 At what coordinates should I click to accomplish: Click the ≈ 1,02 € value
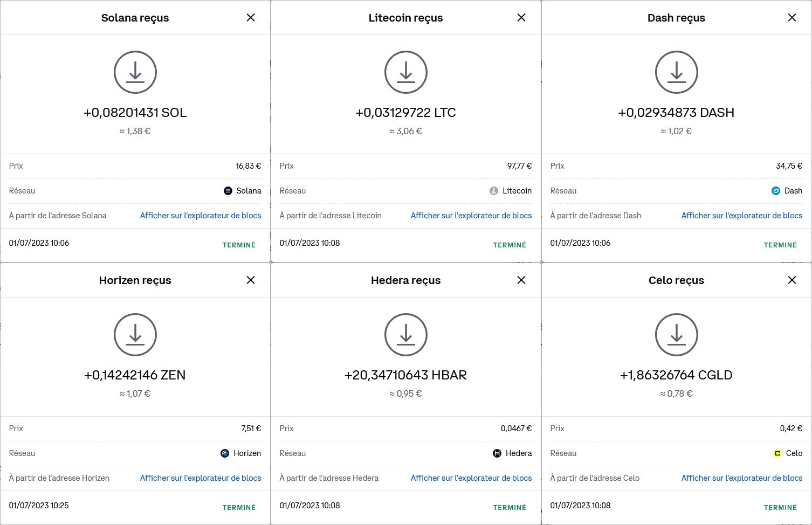tap(676, 131)
